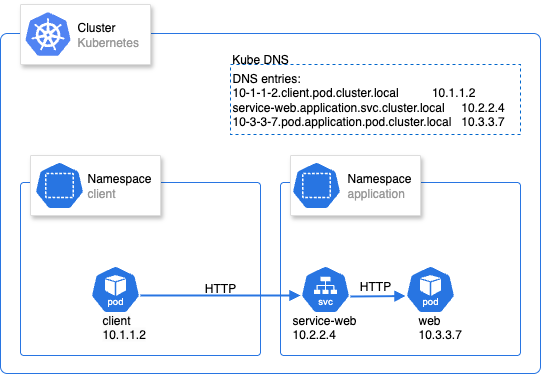Click the web pod icon
541x374 pixels.
(430, 289)
